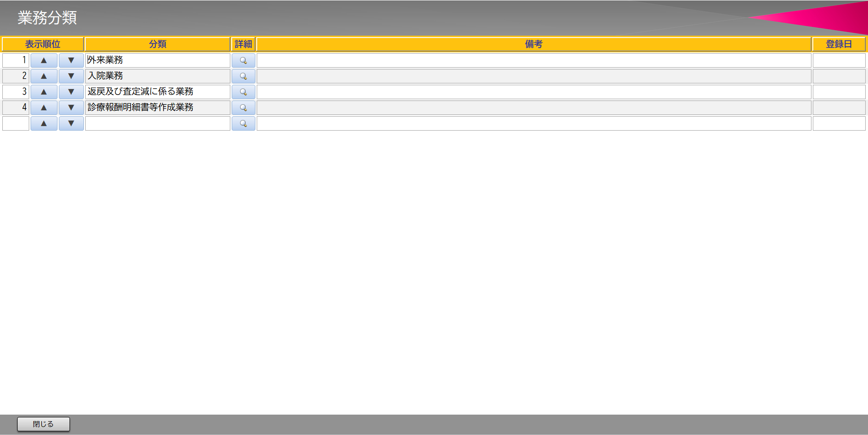This screenshot has height=435, width=868.
Task: Click display order number 1 field
Action: coord(16,60)
